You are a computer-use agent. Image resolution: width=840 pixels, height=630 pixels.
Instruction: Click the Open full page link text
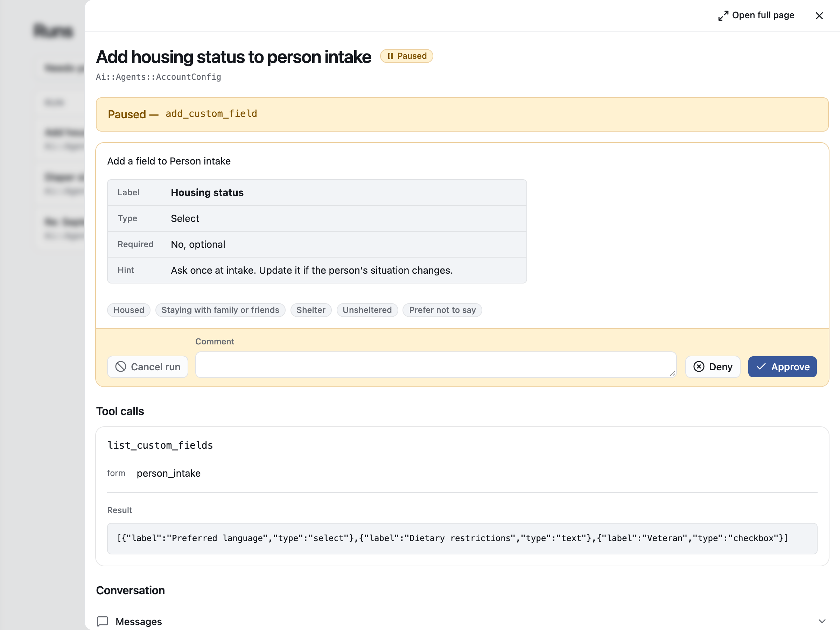click(763, 15)
